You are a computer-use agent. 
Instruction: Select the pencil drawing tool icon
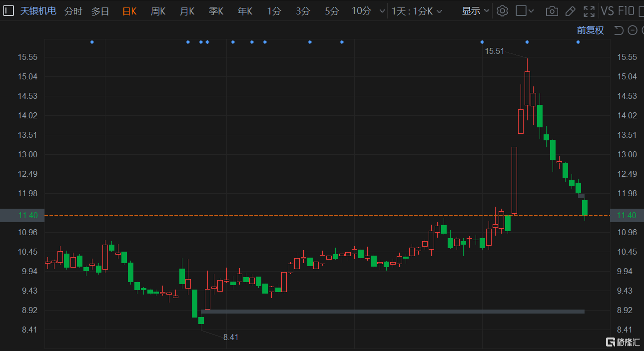[x=570, y=11]
